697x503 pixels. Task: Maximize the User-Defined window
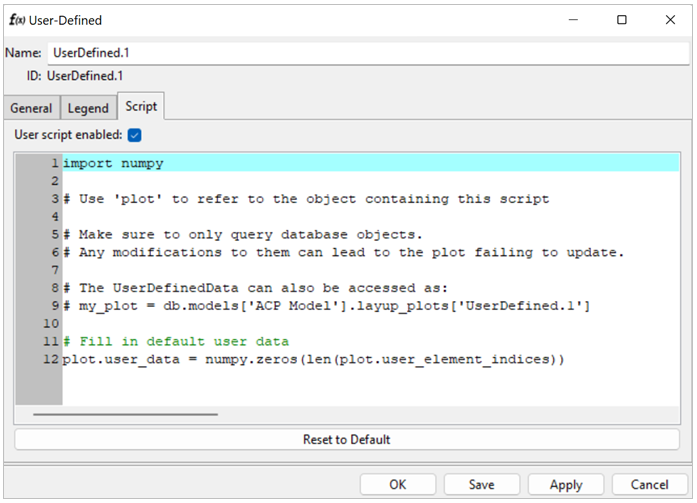[x=622, y=20]
